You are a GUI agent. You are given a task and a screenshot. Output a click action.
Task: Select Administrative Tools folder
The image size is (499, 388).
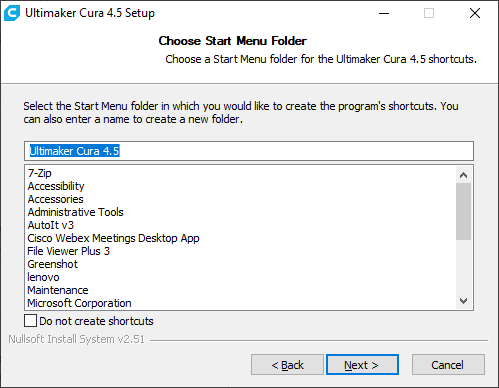pos(76,212)
